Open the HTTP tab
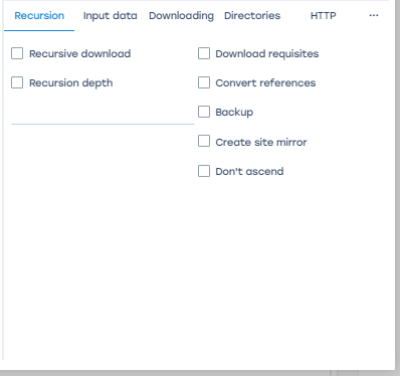400x376 pixels. (323, 16)
